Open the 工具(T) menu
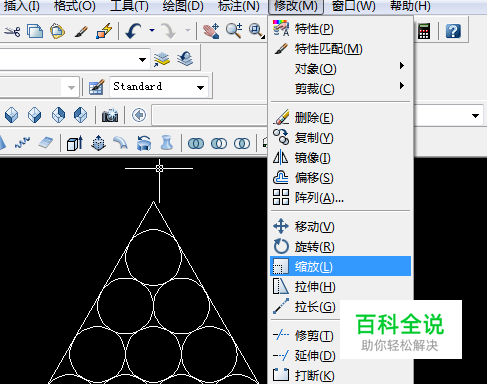The width and height of the screenshot is (487, 384). [129, 6]
